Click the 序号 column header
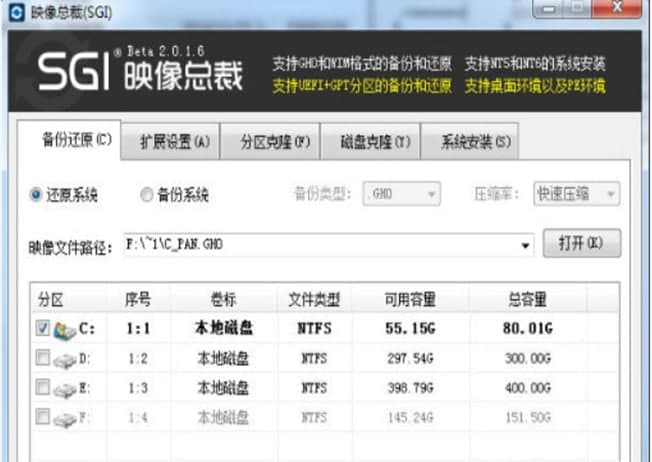Image resolution: width=652 pixels, height=462 pixels. (x=138, y=299)
